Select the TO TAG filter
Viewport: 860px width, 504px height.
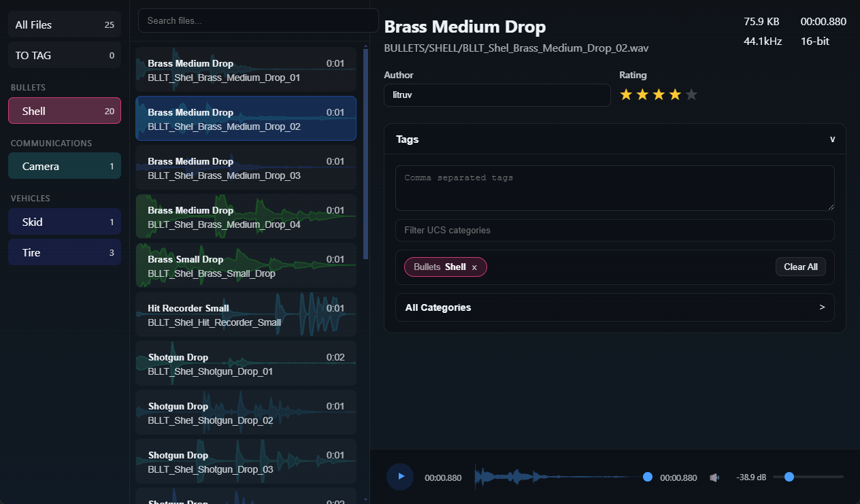click(65, 55)
